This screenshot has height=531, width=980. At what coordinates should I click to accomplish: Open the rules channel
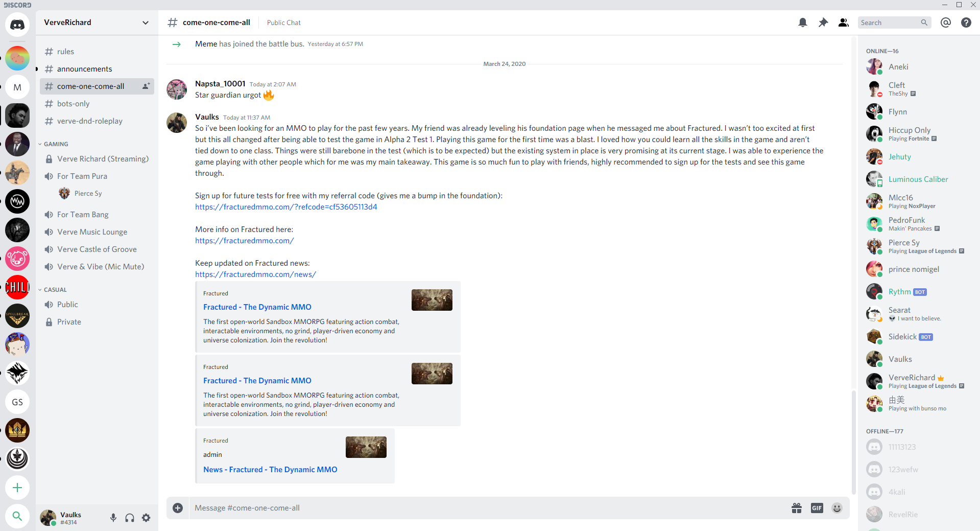(97, 52)
